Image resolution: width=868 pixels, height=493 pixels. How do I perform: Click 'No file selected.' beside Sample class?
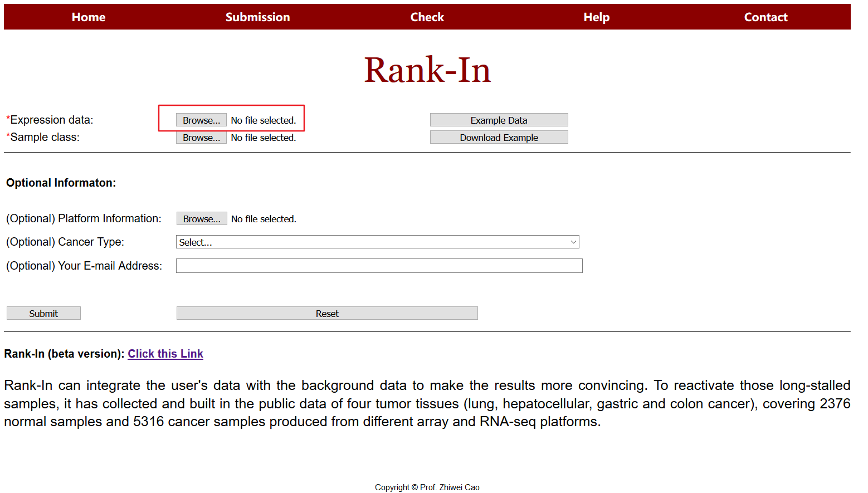click(263, 138)
